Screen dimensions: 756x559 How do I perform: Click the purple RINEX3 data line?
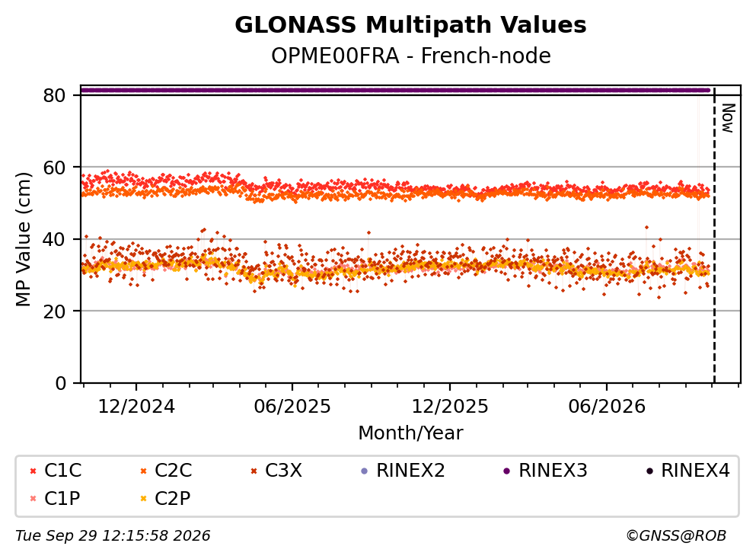pyautogui.click(x=395, y=90)
